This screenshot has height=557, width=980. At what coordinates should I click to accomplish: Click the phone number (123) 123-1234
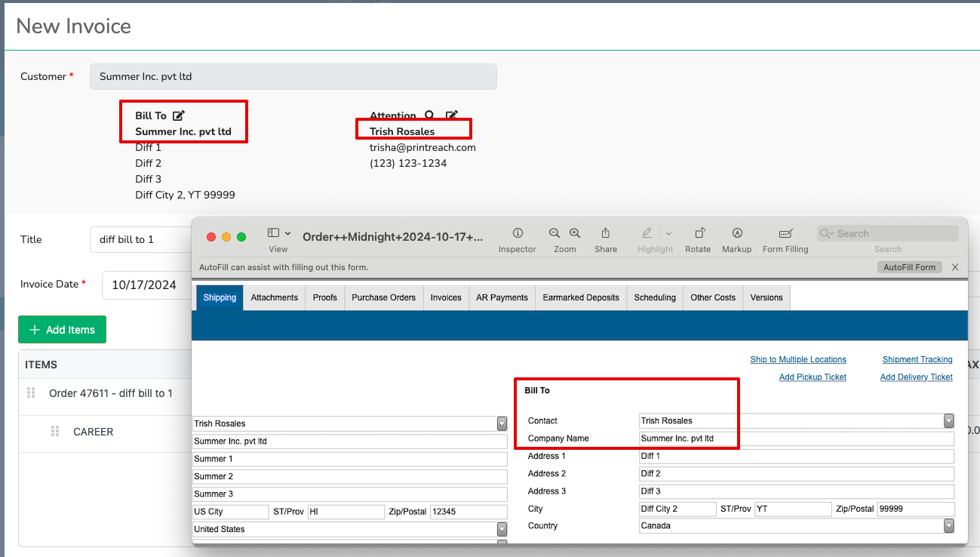pyautogui.click(x=408, y=163)
